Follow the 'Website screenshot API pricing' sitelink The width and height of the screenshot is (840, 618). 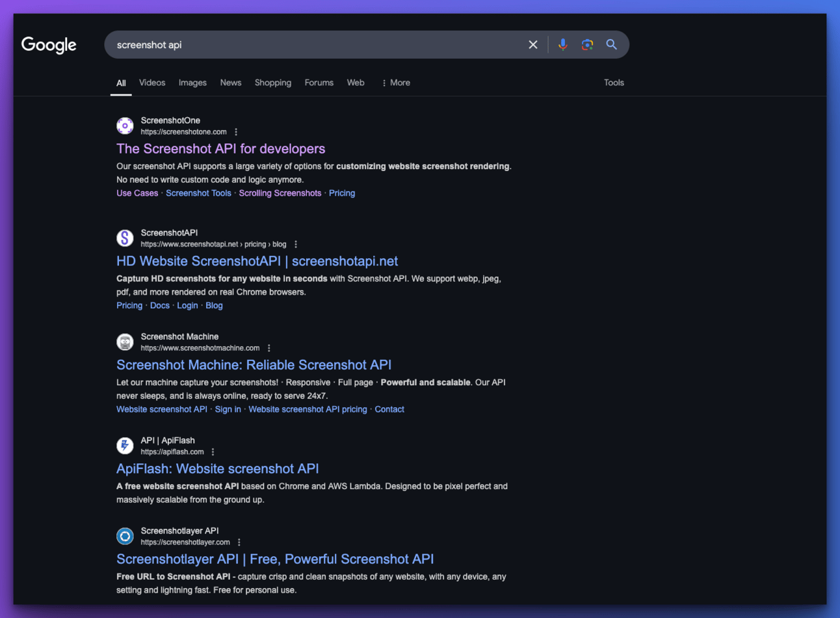point(308,409)
